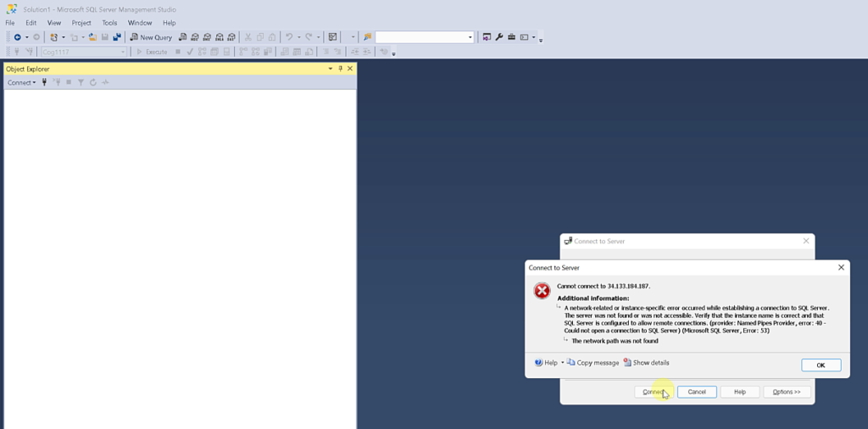Toggle pin on Object Explorer panel
868x429 pixels.
point(341,69)
